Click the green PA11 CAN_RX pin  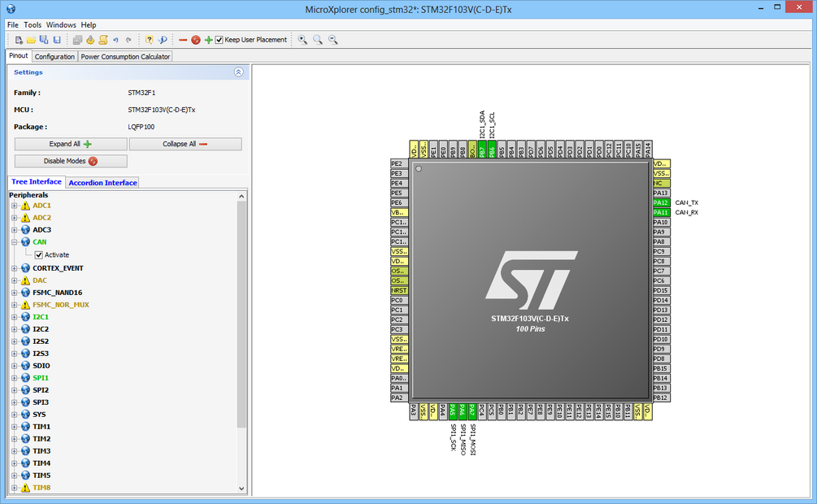point(661,213)
